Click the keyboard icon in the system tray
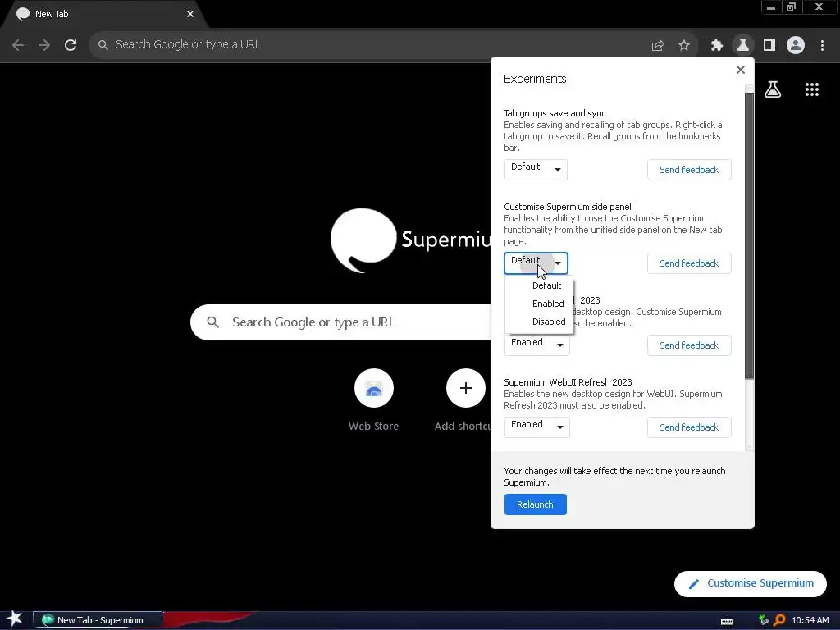This screenshot has width=840, height=630. click(x=727, y=621)
